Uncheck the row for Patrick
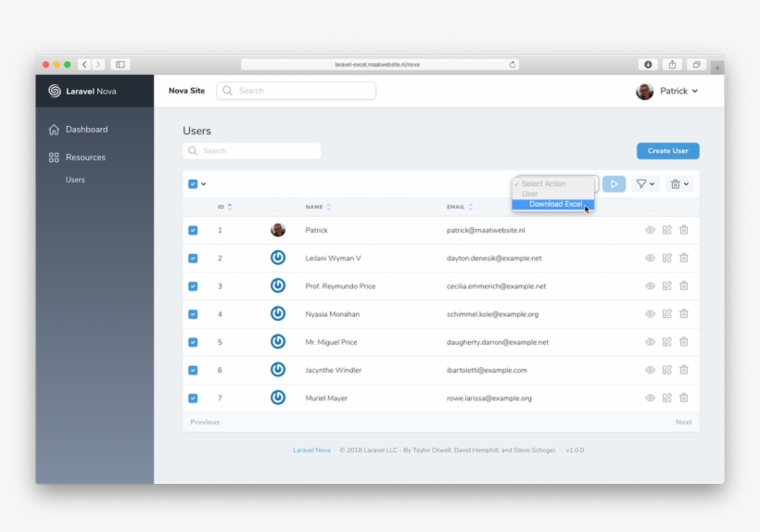The width and height of the screenshot is (760, 532). point(193,230)
